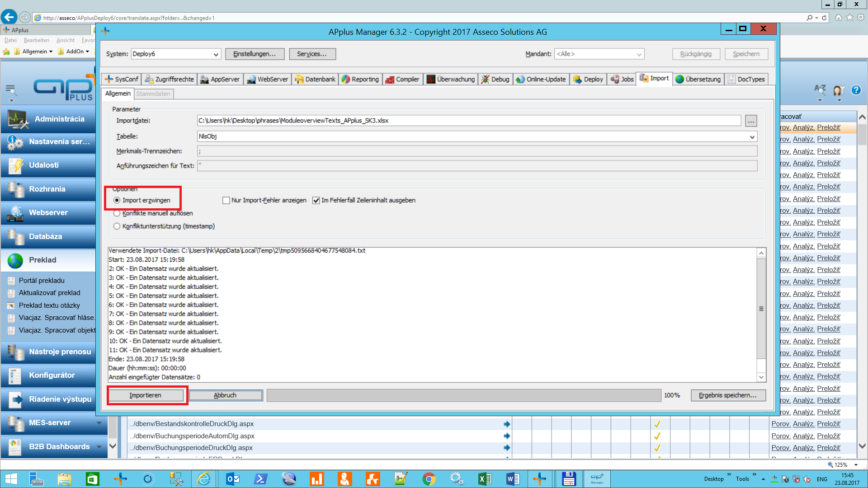
Task: Open the Tabelle NlsObj dropdown
Action: click(752, 137)
